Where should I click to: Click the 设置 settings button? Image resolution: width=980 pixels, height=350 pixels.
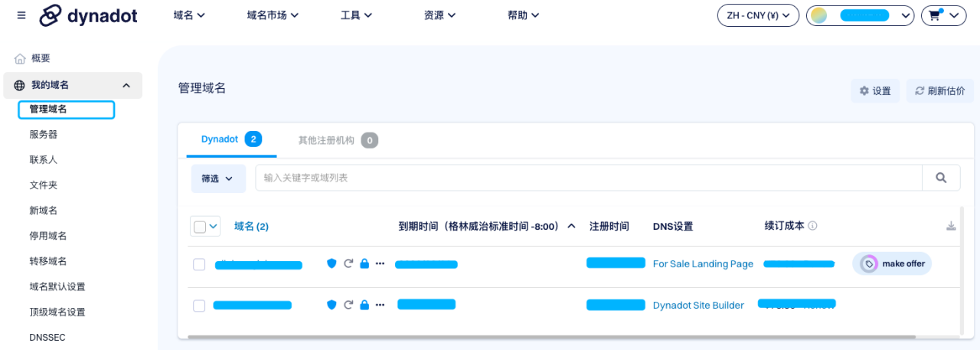pyautogui.click(x=875, y=90)
